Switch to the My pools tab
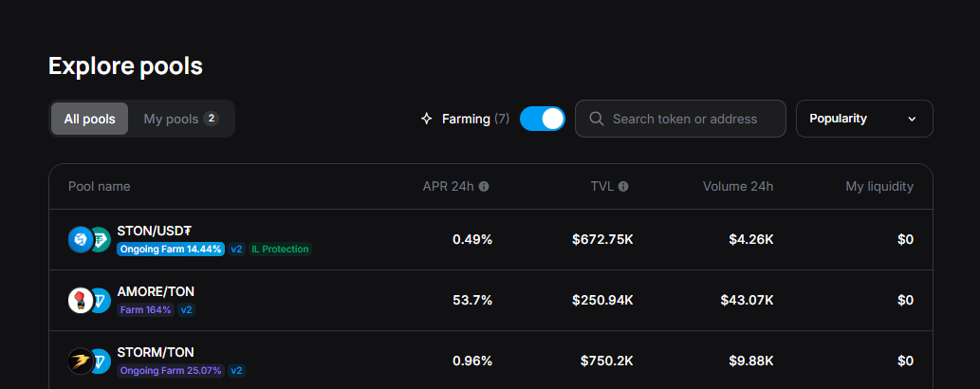This screenshot has width=980, height=389. point(180,119)
